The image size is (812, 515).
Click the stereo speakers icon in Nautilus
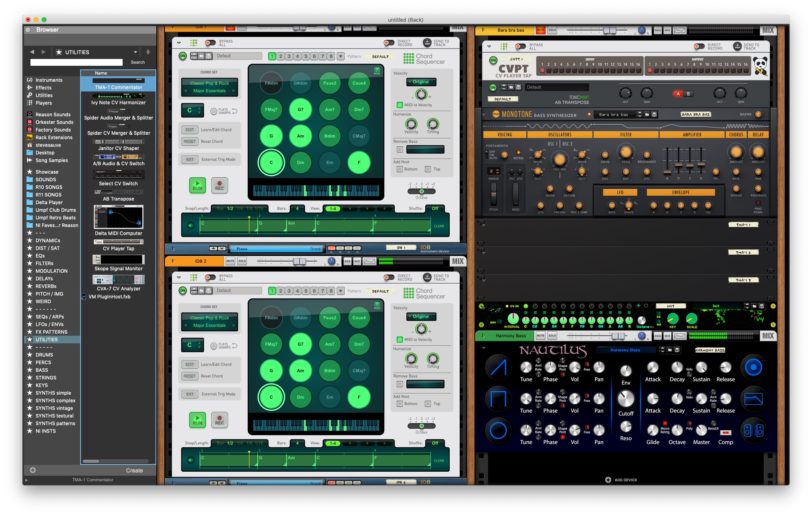753,431
